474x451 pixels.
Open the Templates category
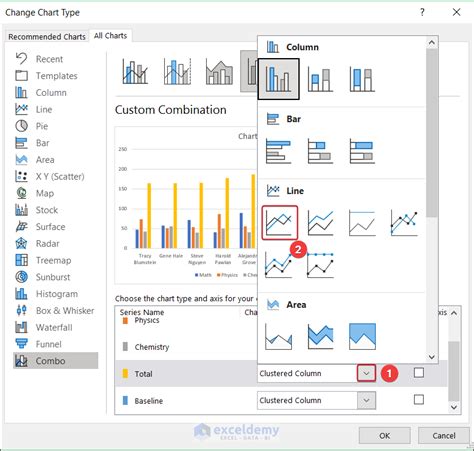click(x=56, y=76)
